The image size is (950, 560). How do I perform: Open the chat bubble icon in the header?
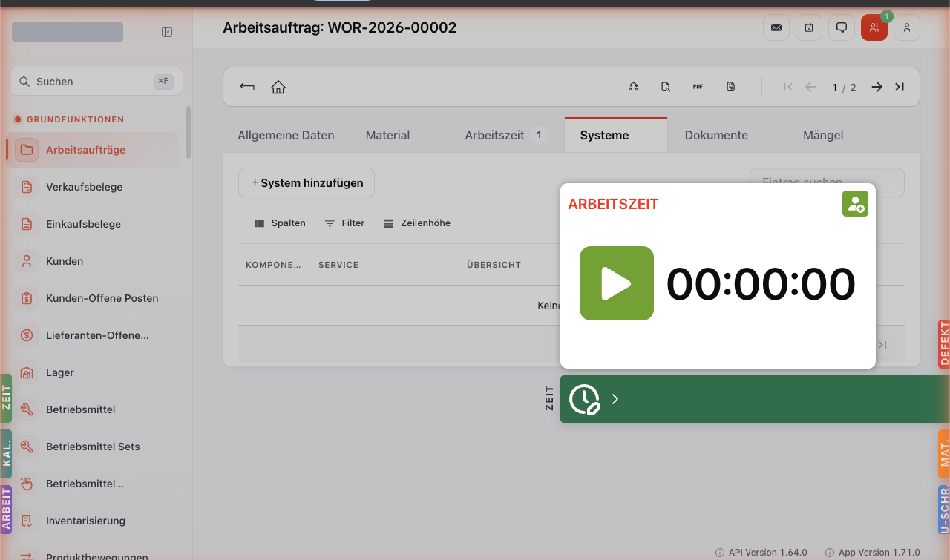(842, 27)
